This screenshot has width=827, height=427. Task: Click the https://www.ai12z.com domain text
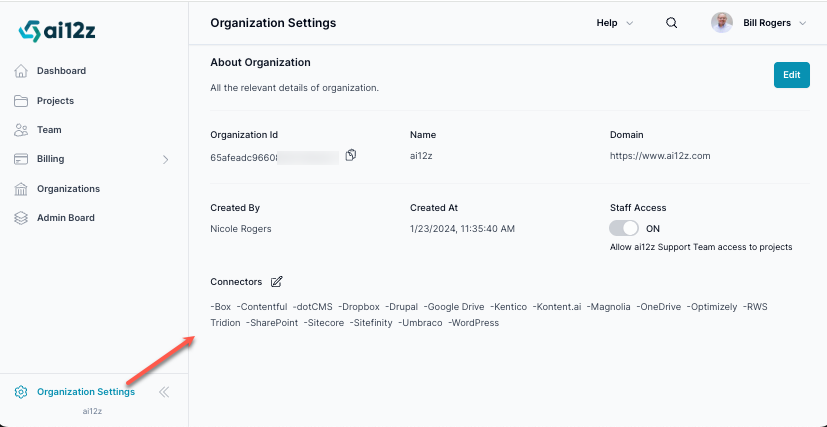[x=660, y=156]
